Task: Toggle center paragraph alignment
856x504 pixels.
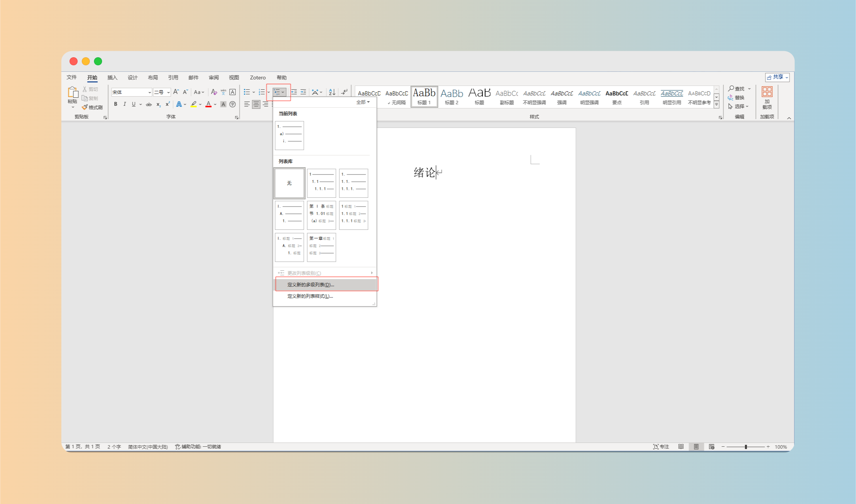Action: point(256,104)
